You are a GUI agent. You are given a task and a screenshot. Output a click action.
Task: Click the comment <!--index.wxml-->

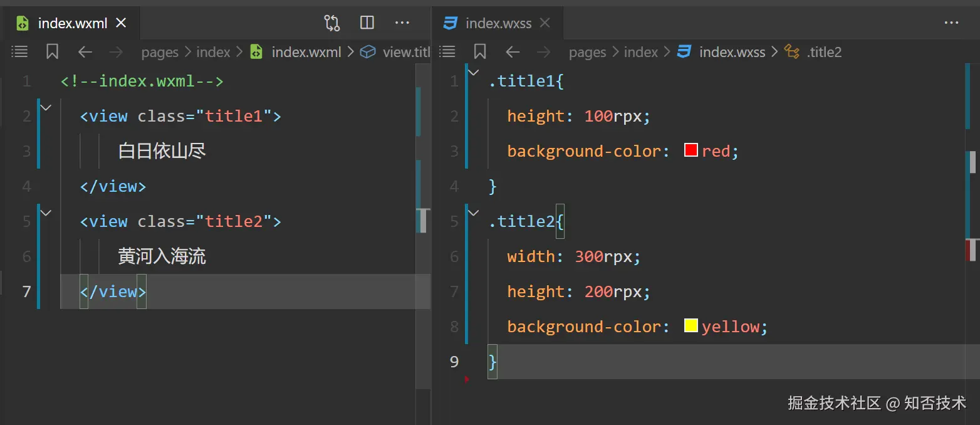click(142, 81)
